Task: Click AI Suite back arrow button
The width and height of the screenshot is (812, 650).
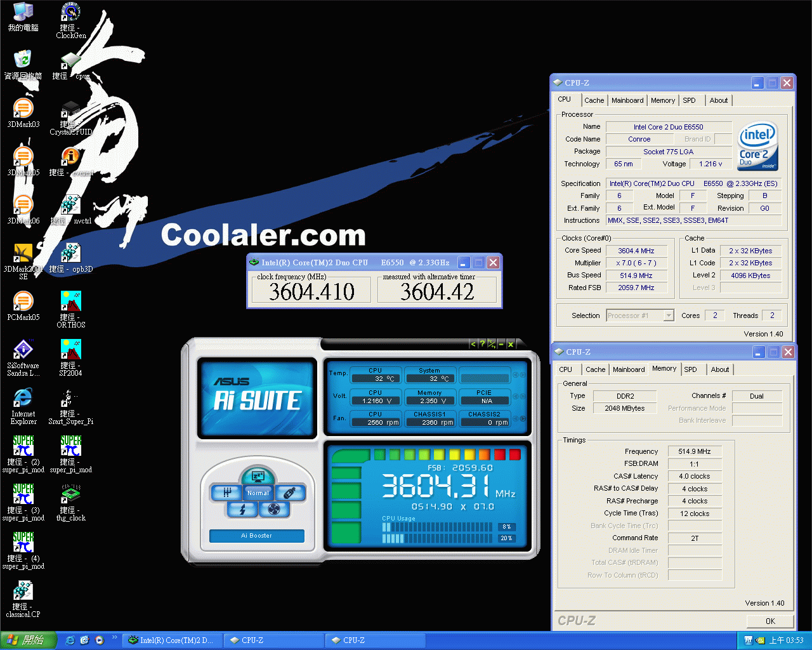Action: 473,344
